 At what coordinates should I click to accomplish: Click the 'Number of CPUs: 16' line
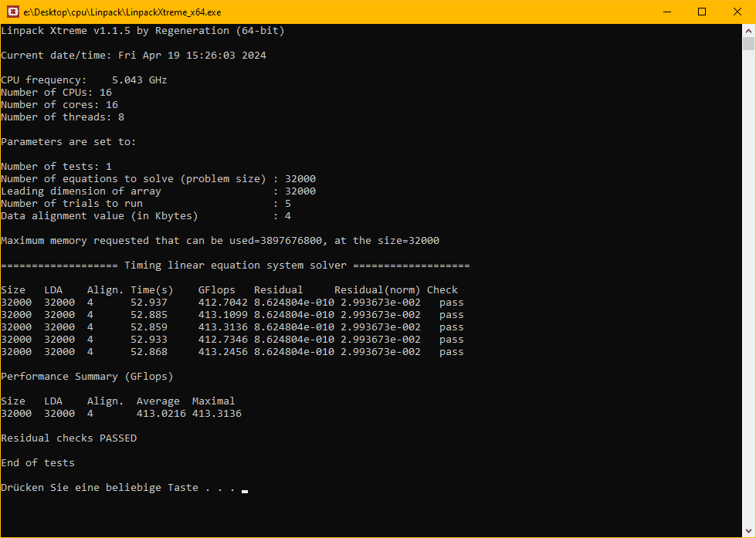click(x=56, y=93)
